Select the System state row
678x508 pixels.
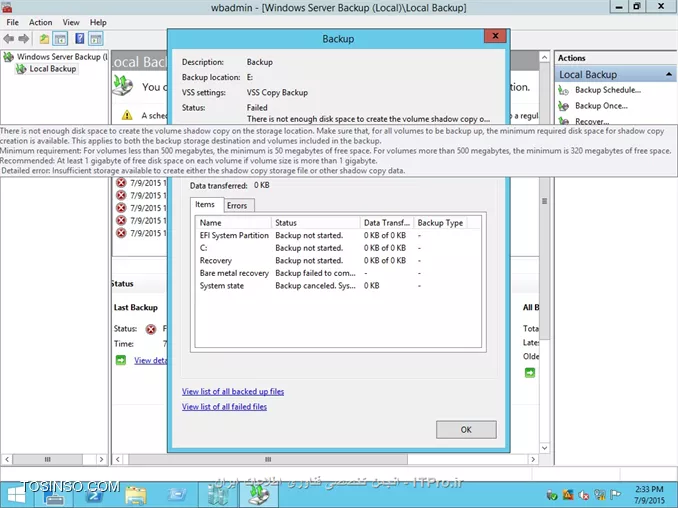[338, 286]
